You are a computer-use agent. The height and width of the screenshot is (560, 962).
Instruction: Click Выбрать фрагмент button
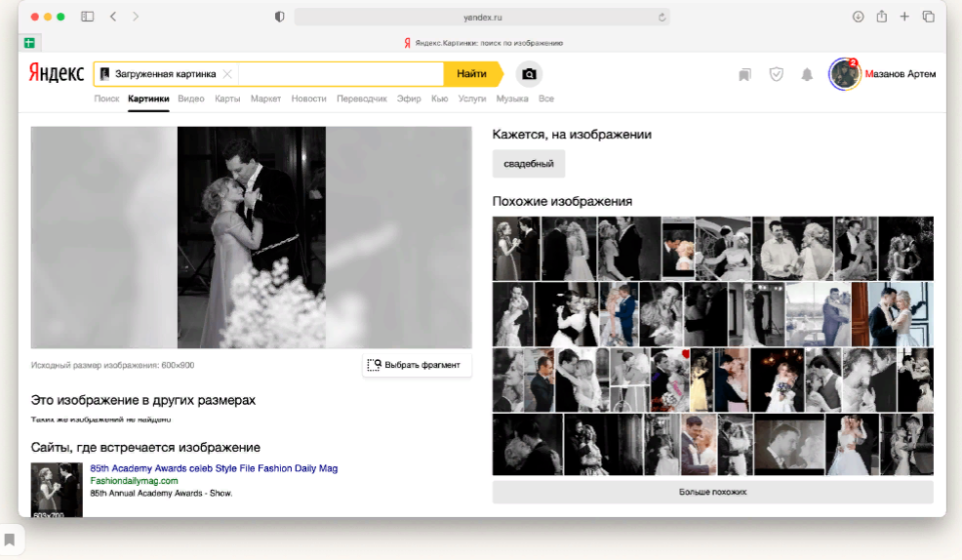coord(417,365)
